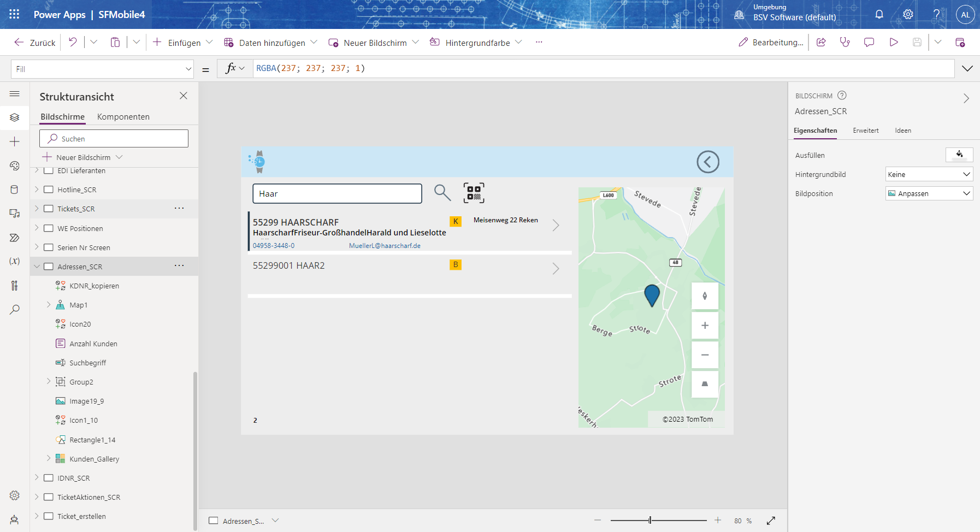
Task: Collapse the Adressen_SCR tree node
Action: (37, 267)
